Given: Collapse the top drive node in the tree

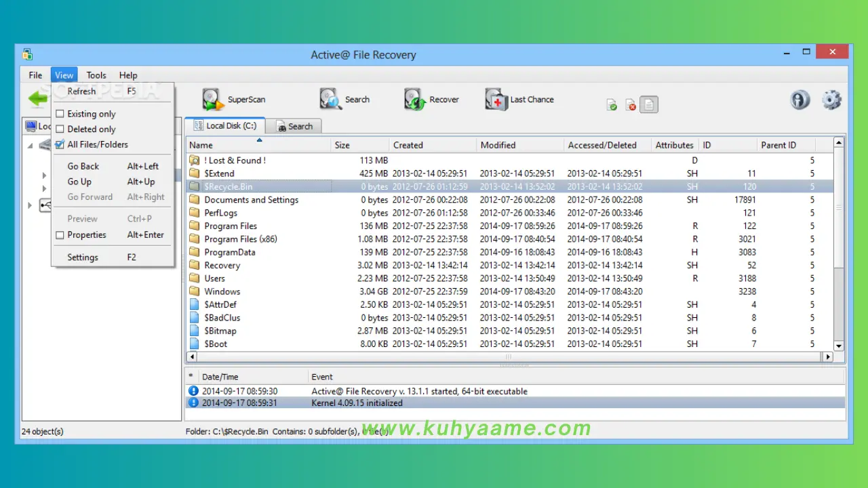Looking at the screenshot, I should click(x=30, y=146).
